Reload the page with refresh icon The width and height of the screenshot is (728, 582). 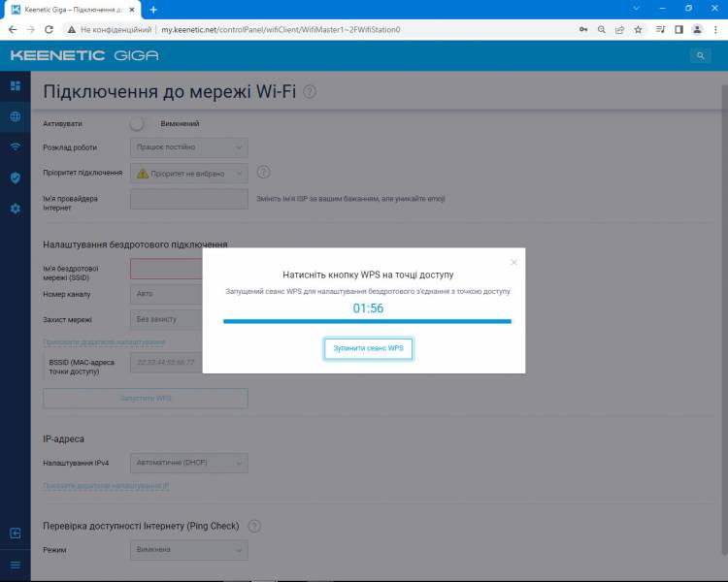(49, 30)
